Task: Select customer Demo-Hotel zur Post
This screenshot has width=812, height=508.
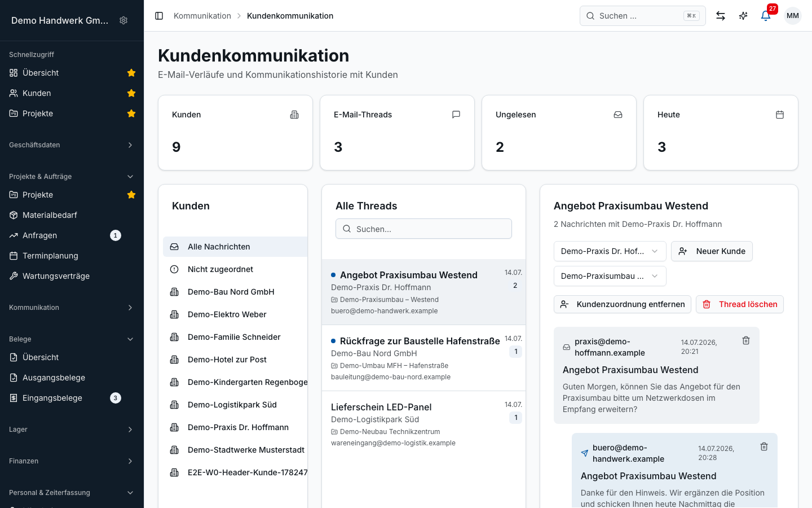Action: tap(235, 360)
